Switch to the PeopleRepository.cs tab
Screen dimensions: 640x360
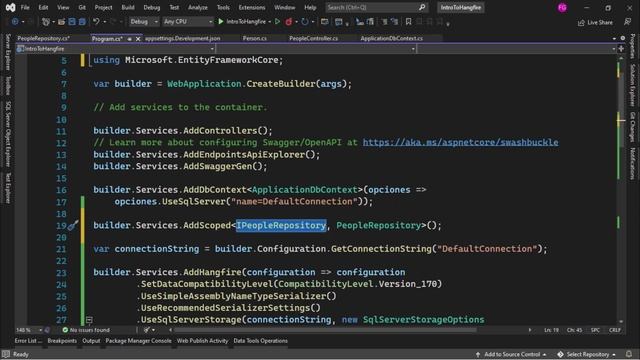pyautogui.click(x=44, y=38)
